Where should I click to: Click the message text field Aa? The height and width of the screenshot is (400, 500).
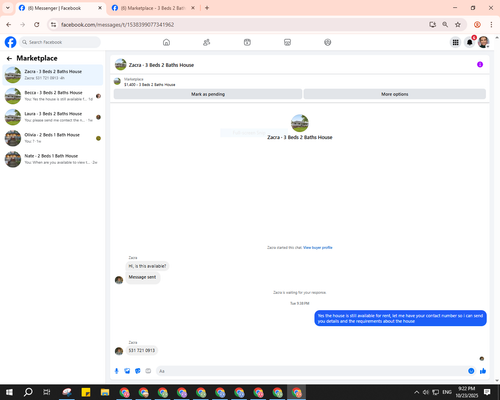pyautogui.click(x=312, y=371)
